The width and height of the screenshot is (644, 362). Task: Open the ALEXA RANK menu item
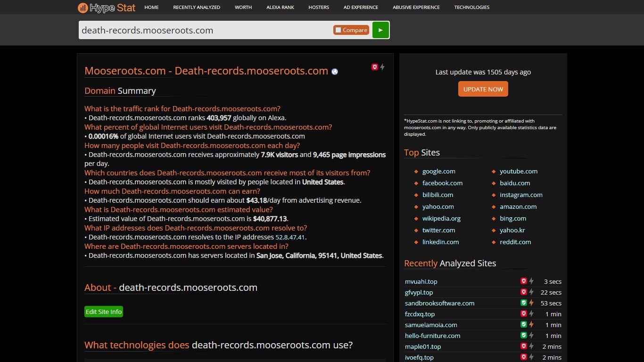(x=280, y=7)
